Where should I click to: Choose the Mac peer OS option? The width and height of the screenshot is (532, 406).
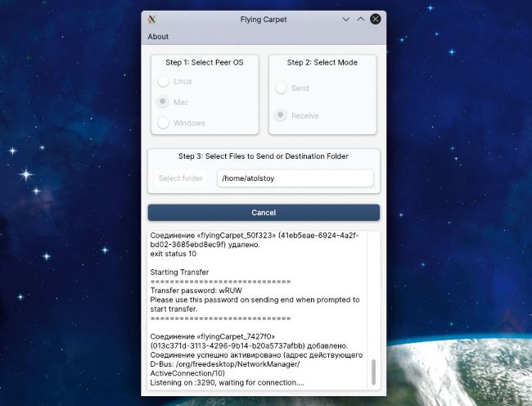click(164, 102)
